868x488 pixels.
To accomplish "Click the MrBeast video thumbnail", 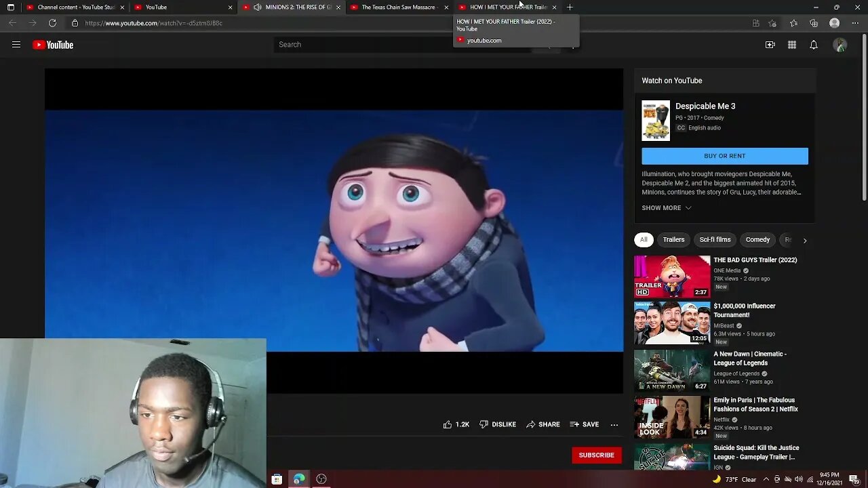I will pos(672,323).
